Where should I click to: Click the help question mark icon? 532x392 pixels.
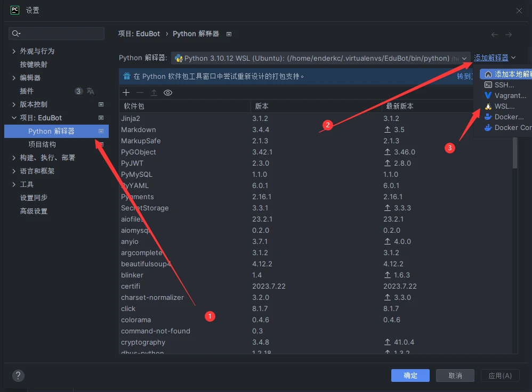tap(18, 375)
